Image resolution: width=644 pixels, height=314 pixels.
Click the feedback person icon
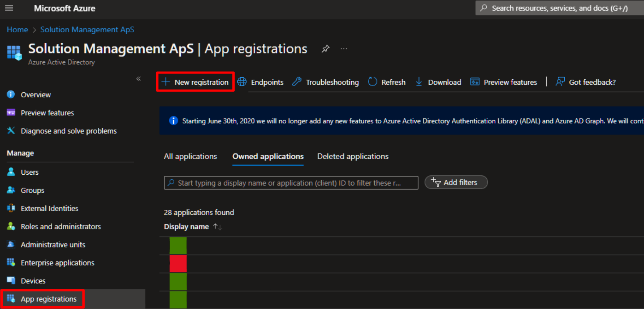[x=560, y=82]
